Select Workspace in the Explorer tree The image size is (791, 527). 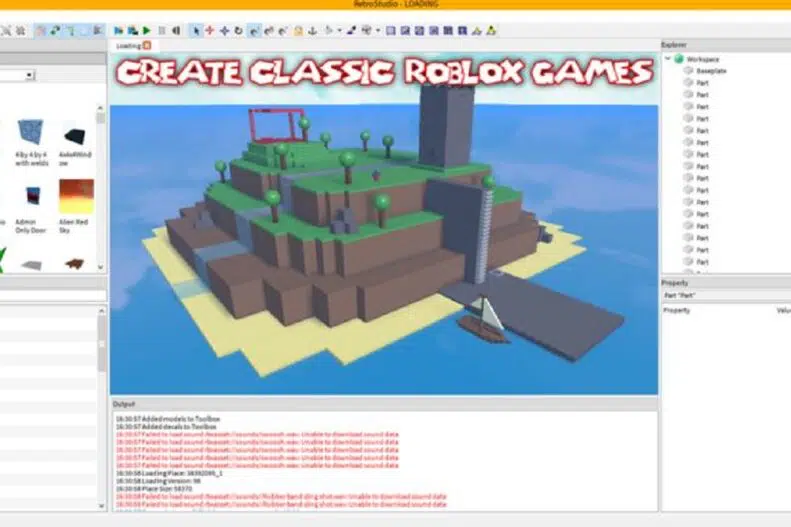point(703,59)
